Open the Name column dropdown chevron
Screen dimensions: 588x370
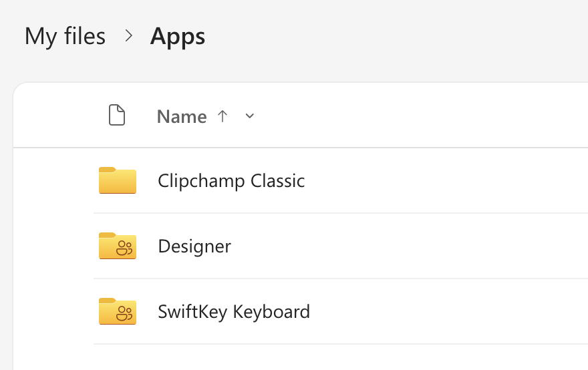click(x=250, y=116)
